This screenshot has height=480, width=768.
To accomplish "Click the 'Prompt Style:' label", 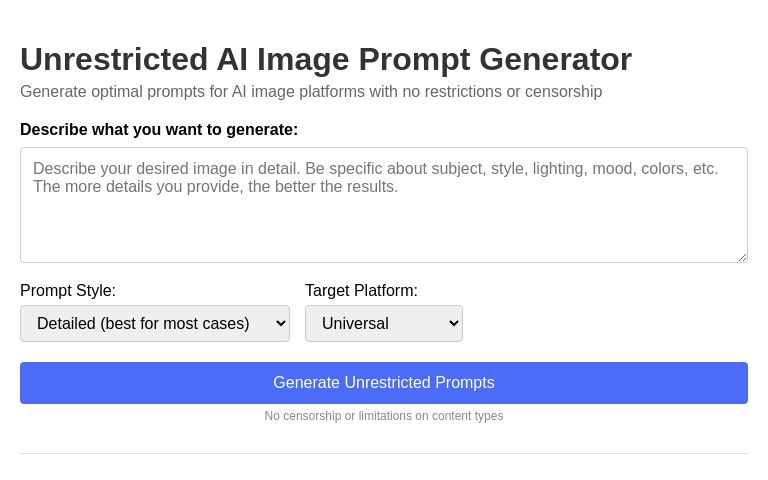I will tap(68, 291).
